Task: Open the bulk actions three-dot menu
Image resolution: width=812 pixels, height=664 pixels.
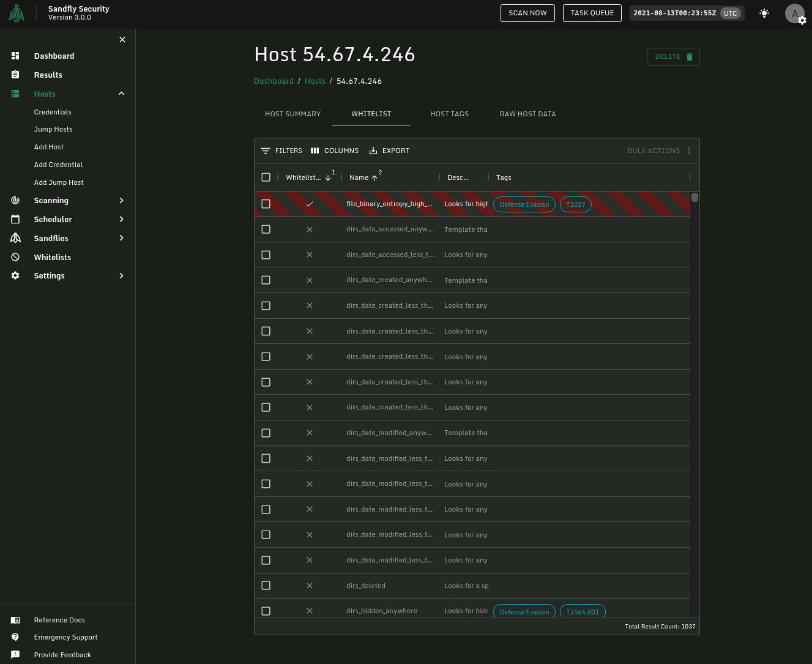Action: coord(689,151)
